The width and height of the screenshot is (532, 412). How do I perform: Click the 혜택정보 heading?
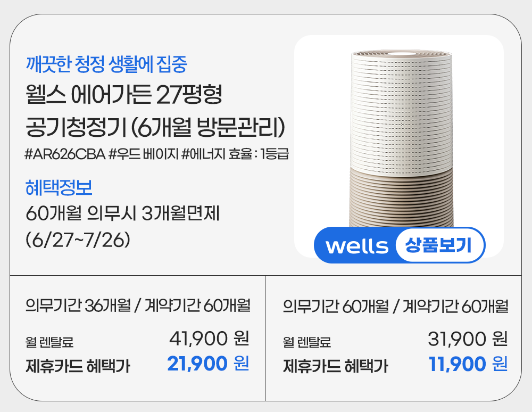[x=59, y=188]
